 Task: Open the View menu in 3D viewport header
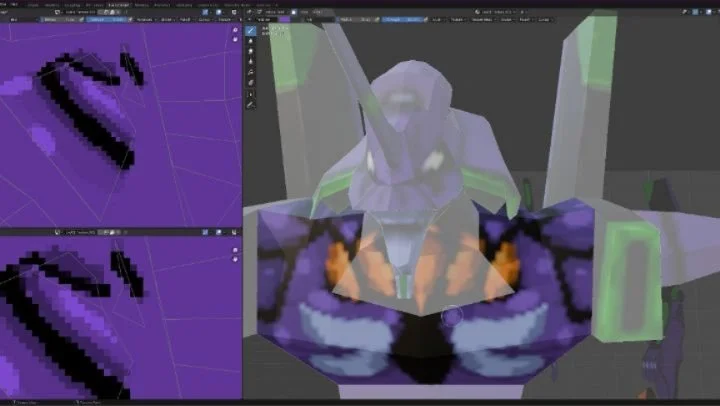pos(304,12)
